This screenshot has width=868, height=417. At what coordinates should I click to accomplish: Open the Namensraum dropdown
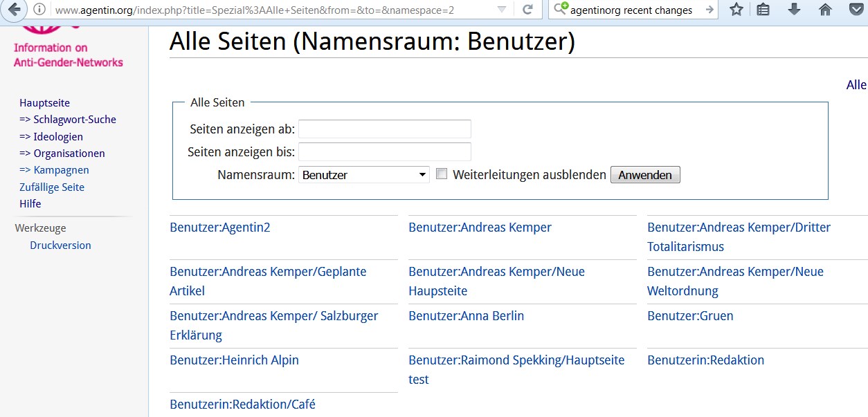coord(364,175)
